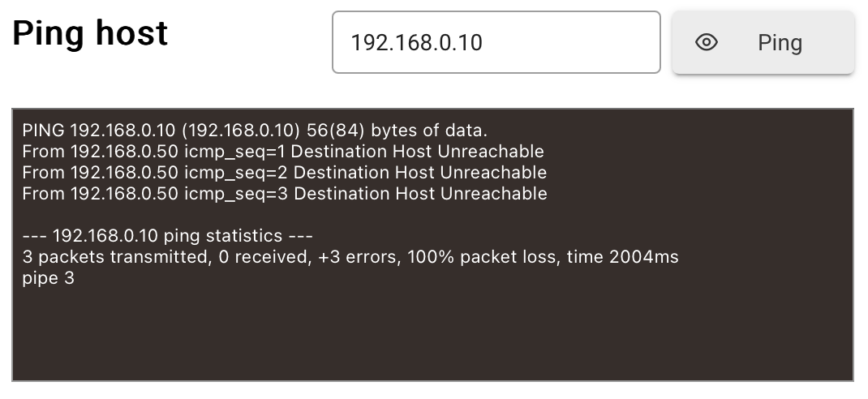Click "Destination Host Unreachable" on the icmp_seq=2 line
Image resolution: width=868 pixels, height=399 pixels.
[x=419, y=173]
